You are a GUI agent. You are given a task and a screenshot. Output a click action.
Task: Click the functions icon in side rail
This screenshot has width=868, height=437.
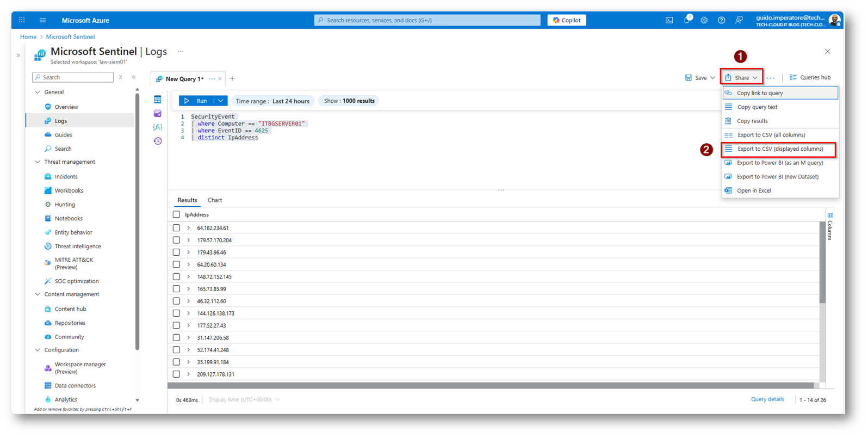pyautogui.click(x=158, y=127)
